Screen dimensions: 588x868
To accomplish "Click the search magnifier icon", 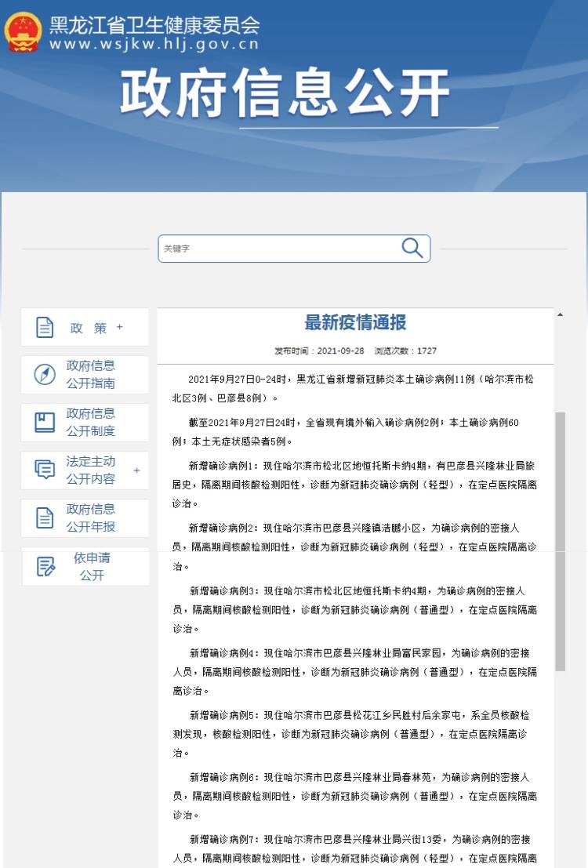I will [x=412, y=248].
